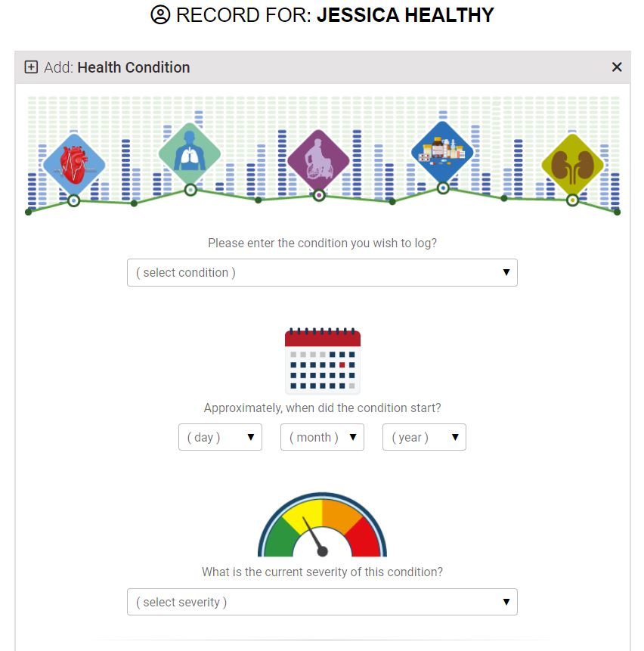This screenshot has height=651, width=644.
Task: Click the timeline marker below the heart icon
Action: pyautogui.click(x=74, y=201)
